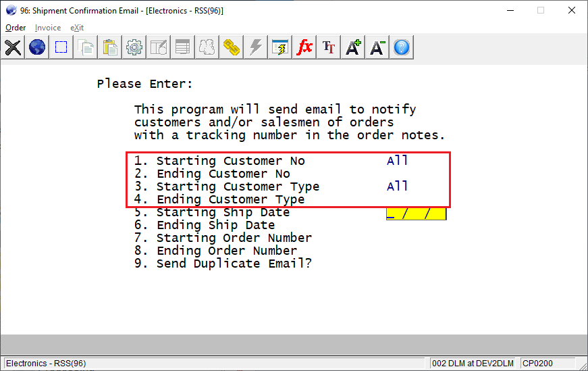Image resolution: width=588 pixels, height=371 pixels.
Task: Open the font TT toolbar icon
Action: click(x=329, y=47)
